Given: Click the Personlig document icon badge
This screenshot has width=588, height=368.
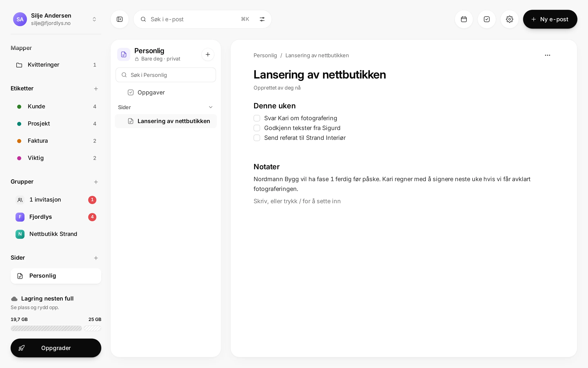Looking at the screenshot, I should point(124,54).
